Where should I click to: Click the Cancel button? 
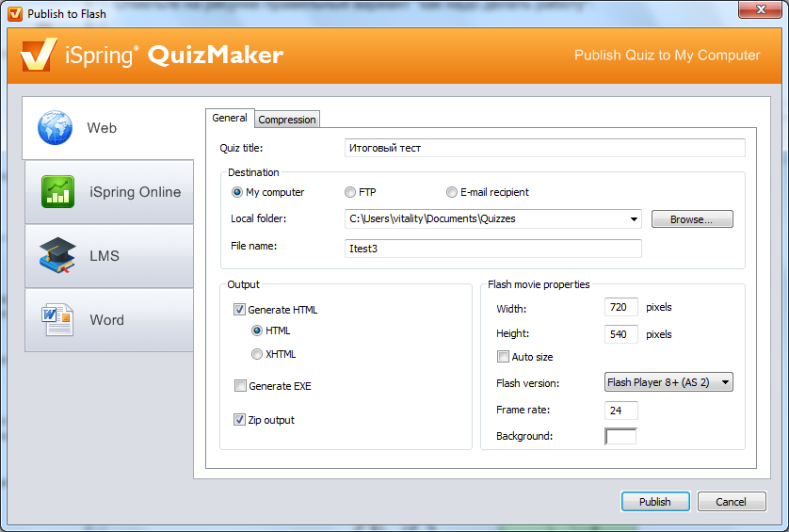click(x=732, y=502)
